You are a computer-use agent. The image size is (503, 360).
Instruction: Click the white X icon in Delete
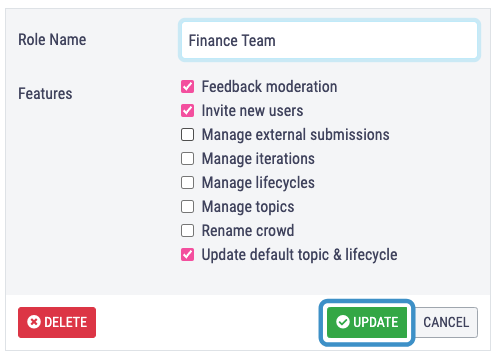pyautogui.click(x=34, y=322)
